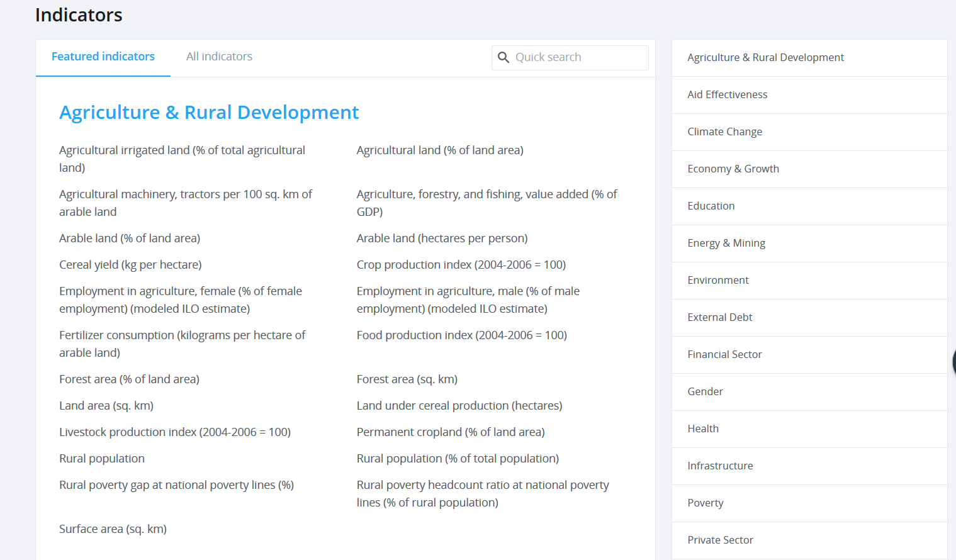Open Surface area (sq. km) indicator
Viewport: 956px width, 560px height.
(113, 529)
